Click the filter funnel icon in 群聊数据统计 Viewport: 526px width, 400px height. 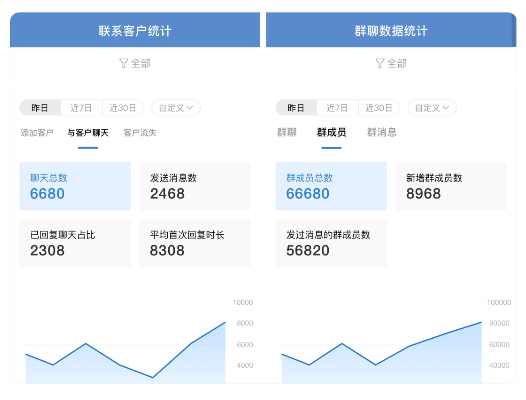click(x=380, y=63)
